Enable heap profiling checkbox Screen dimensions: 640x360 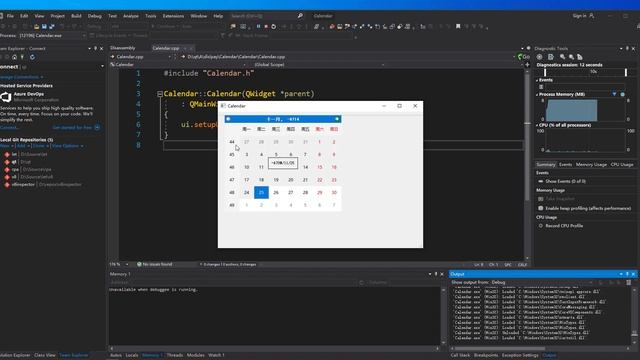click(541, 208)
